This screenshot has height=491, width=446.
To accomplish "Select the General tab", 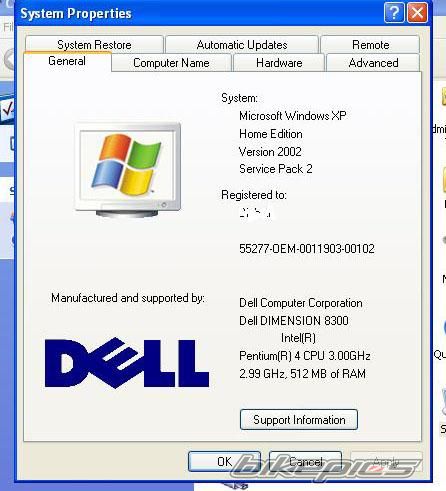I will pyautogui.click(x=67, y=61).
